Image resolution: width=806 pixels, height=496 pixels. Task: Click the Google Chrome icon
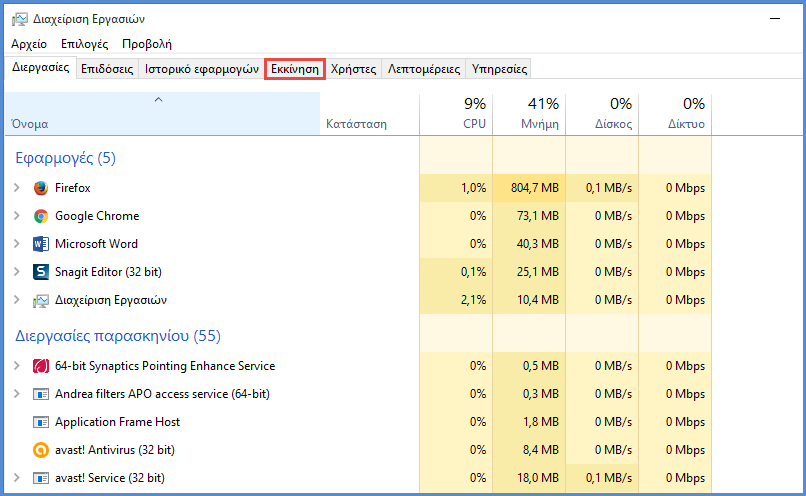pos(41,216)
